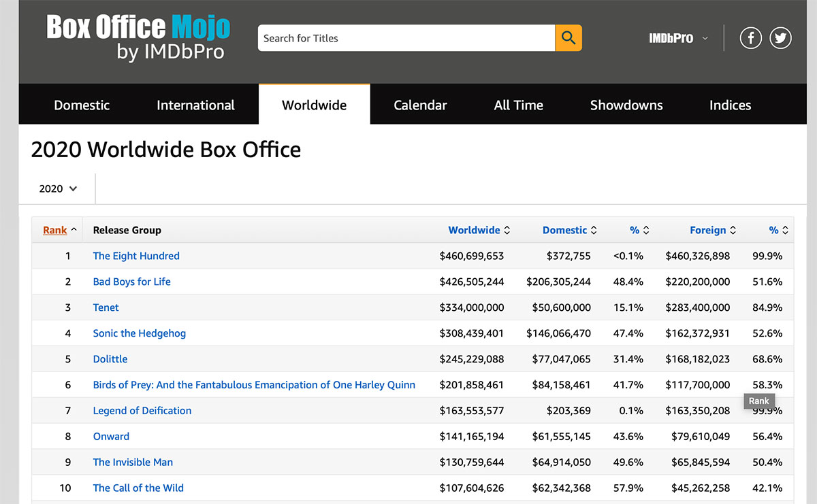Screen dimensions: 817x504
Task: Click domestic gross $203,369
Action: [568, 411]
